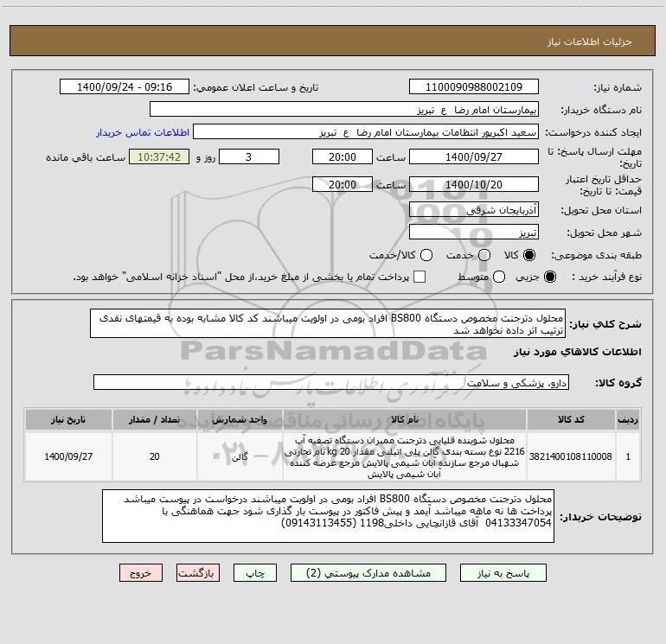Click the price validity date 1400/10/20 field

(x=474, y=184)
